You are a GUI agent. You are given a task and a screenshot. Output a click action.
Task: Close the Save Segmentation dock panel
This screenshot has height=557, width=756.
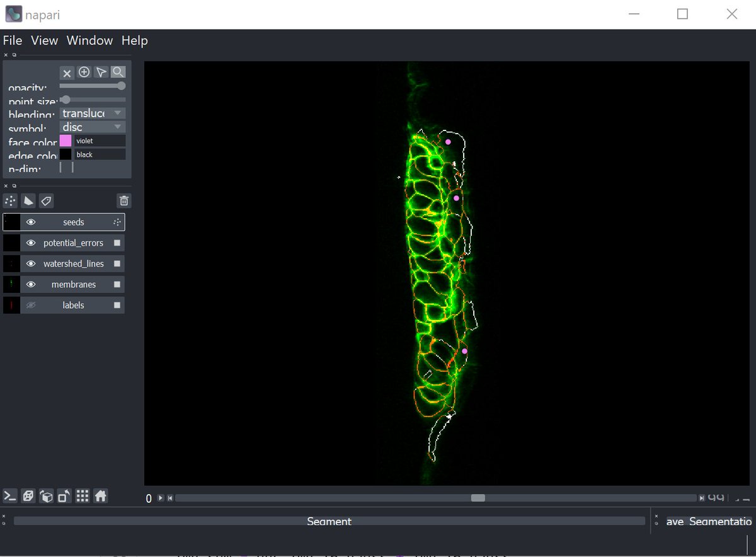click(657, 517)
